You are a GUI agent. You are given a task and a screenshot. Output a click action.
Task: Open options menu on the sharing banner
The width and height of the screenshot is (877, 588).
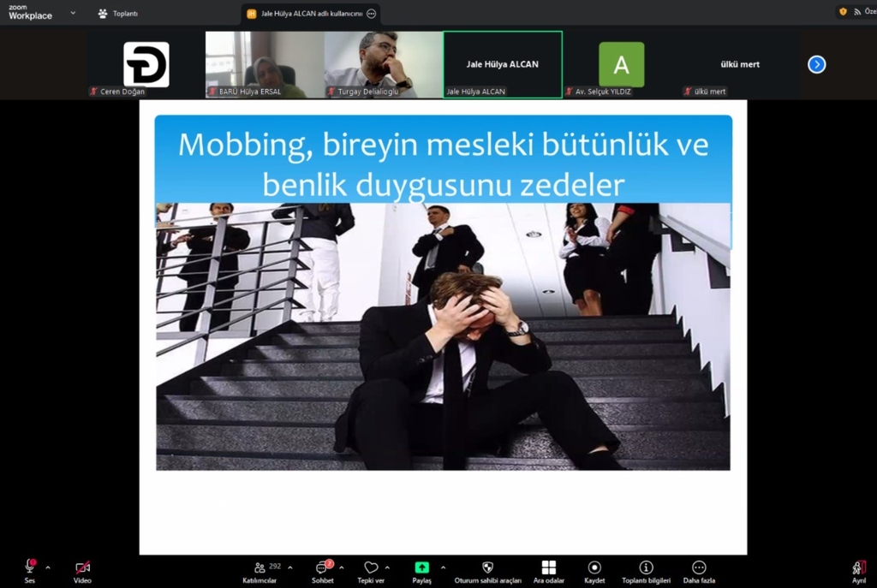point(371,14)
